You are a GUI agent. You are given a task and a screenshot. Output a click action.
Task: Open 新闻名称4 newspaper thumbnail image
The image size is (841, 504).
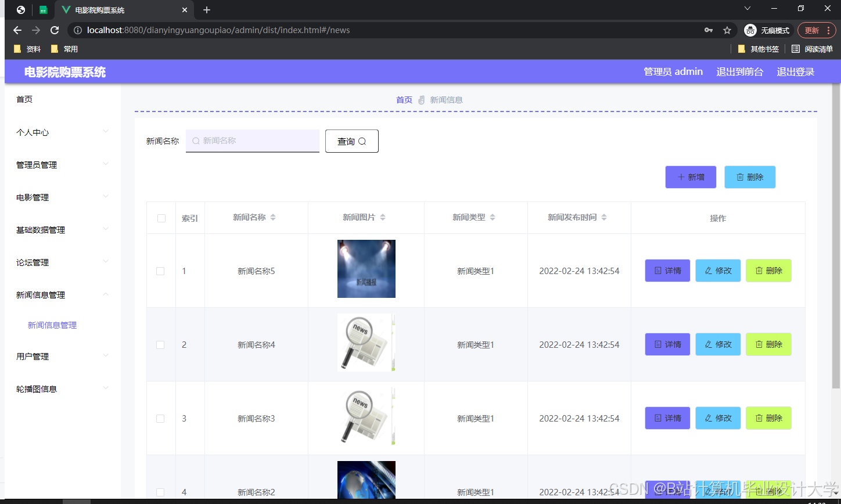click(366, 343)
